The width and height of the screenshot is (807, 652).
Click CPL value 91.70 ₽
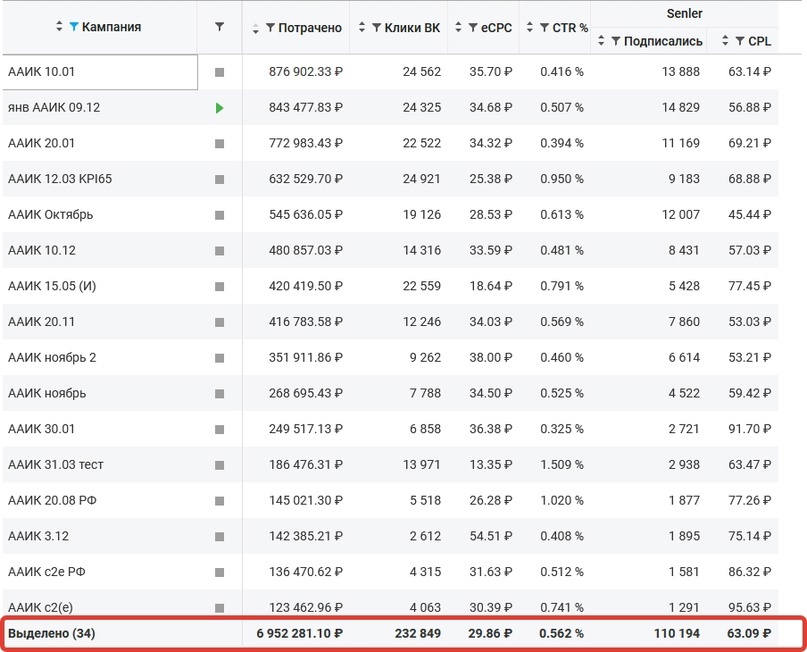[x=749, y=429]
